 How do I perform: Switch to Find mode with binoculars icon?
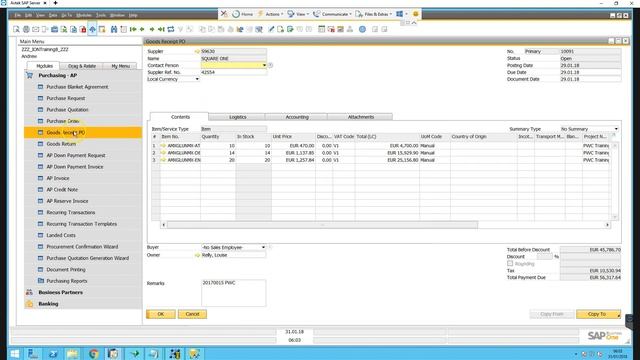point(114,29)
